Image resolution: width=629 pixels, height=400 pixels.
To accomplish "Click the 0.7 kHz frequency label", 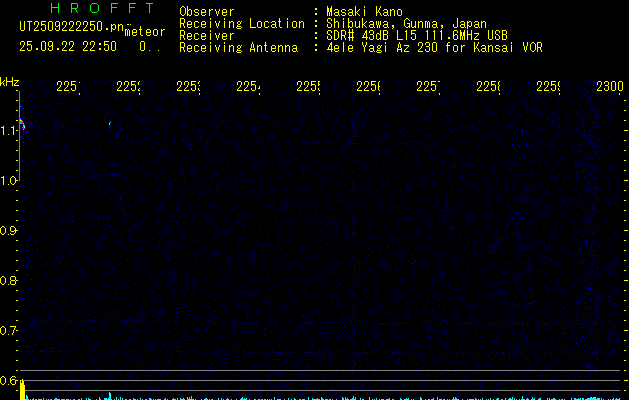I will pos(8,331).
